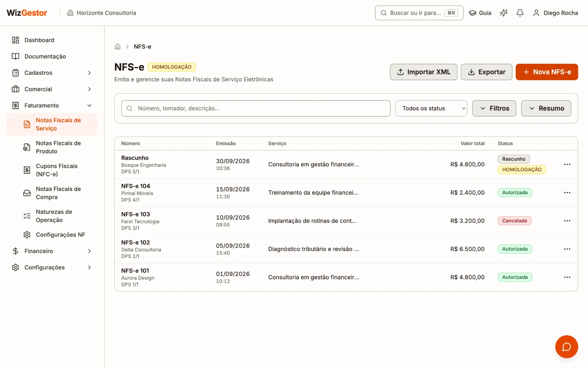588x368 pixels.
Task: Open the chat support bubble
Action: [566, 347]
